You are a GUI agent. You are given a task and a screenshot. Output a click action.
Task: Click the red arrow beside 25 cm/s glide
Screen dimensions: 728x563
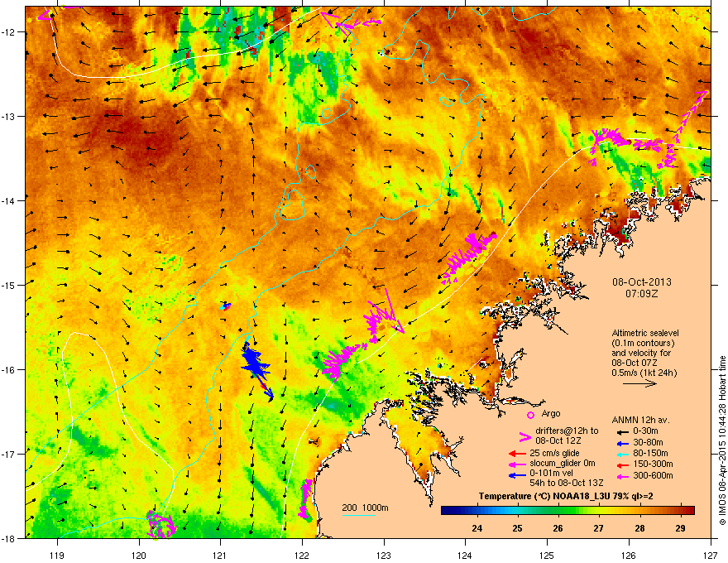point(517,454)
